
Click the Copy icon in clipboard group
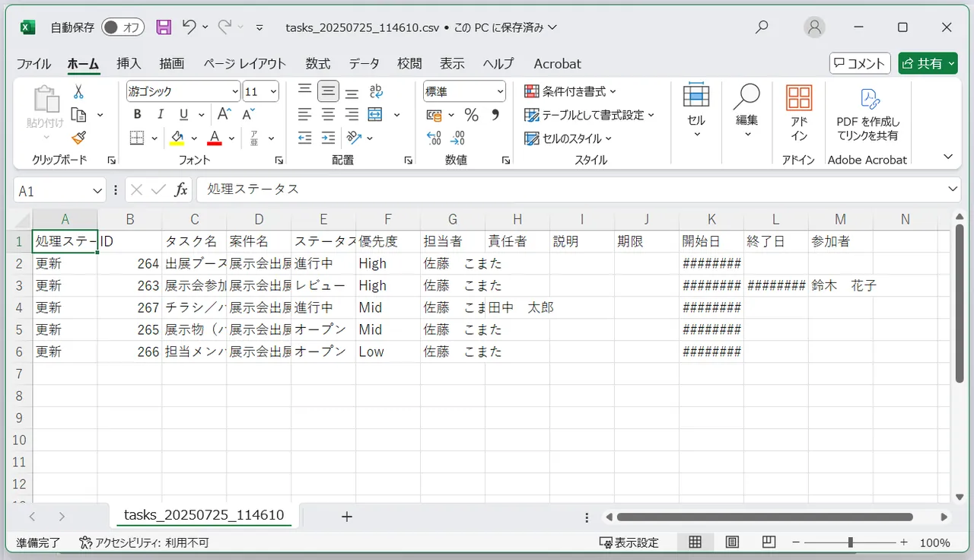(78, 115)
